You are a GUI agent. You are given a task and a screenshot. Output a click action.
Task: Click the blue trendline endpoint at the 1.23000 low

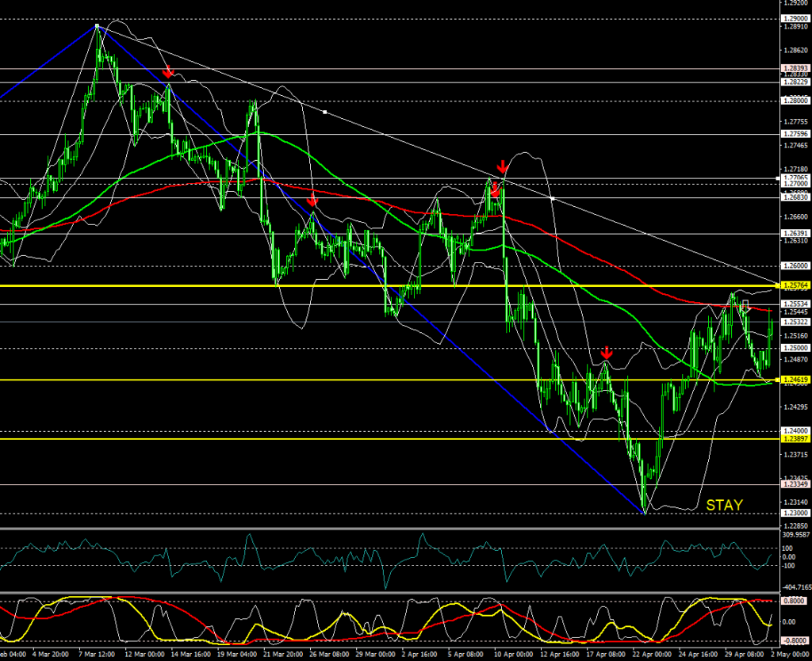click(x=644, y=512)
